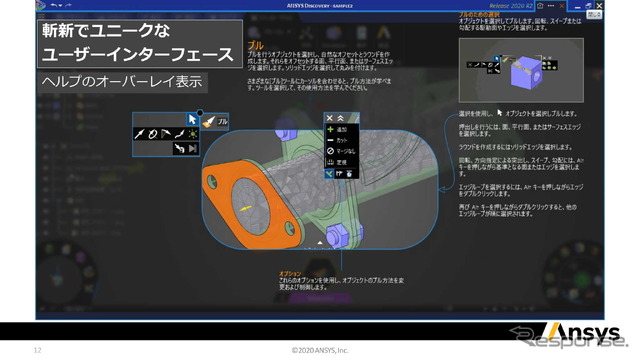Close help overlay with orange X
The height and width of the screenshot is (360, 640).
pos(562,6)
